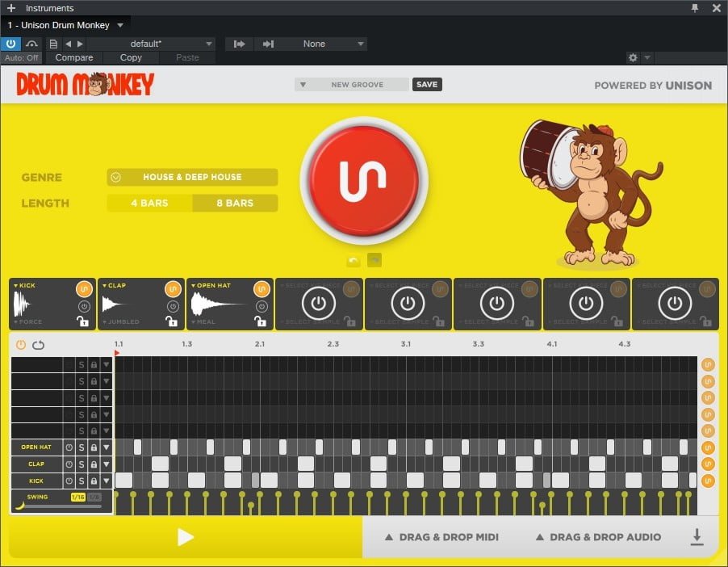
Task: Expand the Clap row options arrow
Action: pyautogui.click(x=107, y=464)
